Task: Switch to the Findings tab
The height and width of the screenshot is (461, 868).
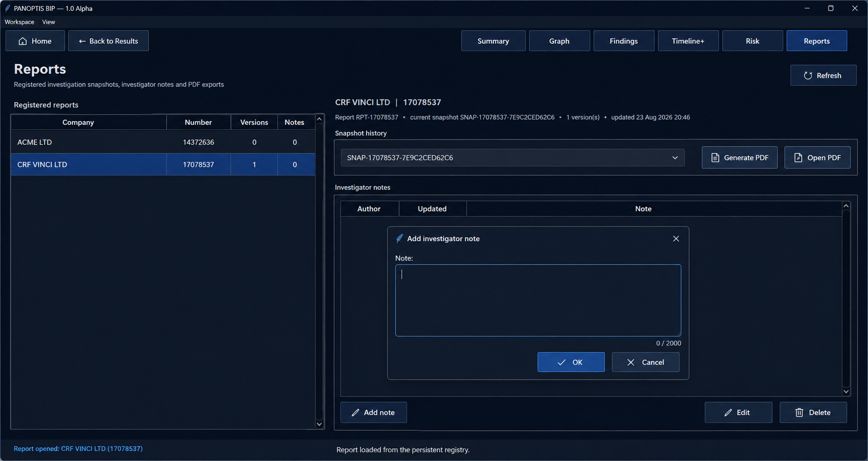Action: 624,41
